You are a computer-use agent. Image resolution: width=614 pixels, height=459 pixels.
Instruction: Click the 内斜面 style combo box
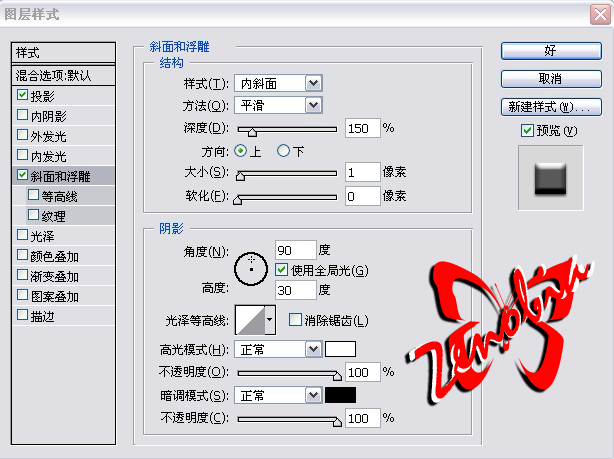[x=278, y=83]
